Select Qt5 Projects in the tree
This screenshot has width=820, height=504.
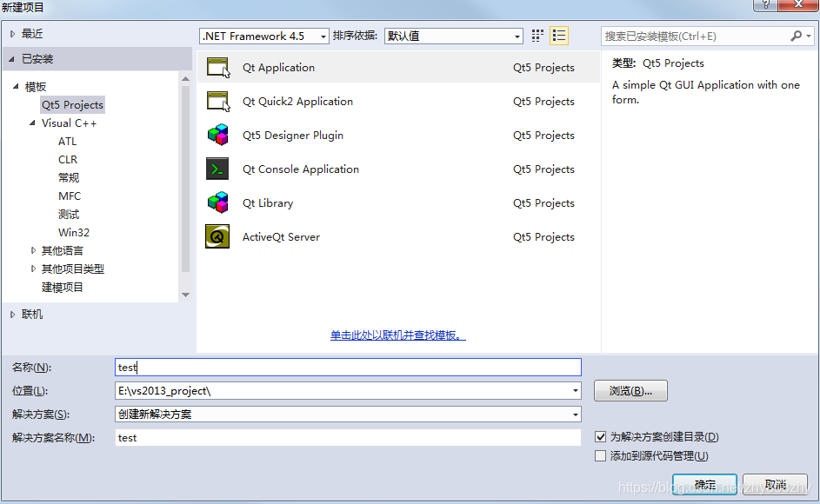coord(73,104)
